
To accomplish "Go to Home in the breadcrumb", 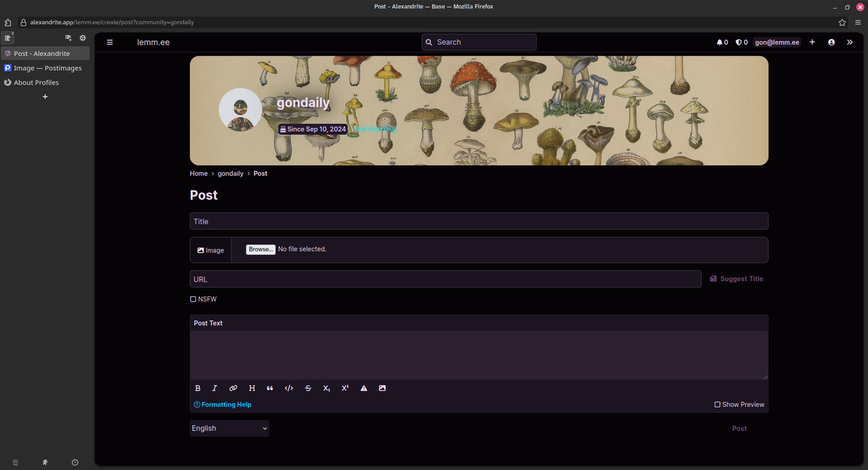I will pyautogui.click(x=199, y=174).
